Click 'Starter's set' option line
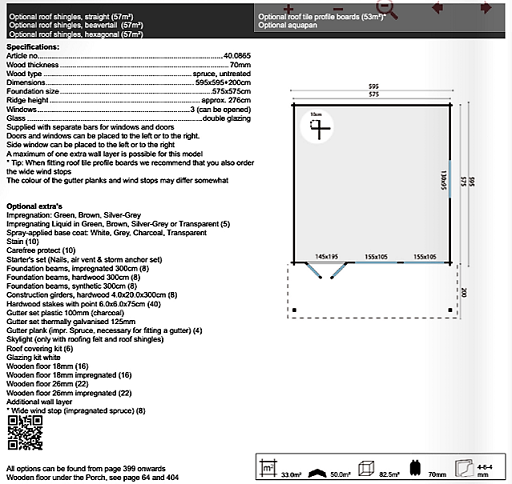 (84, 260)
